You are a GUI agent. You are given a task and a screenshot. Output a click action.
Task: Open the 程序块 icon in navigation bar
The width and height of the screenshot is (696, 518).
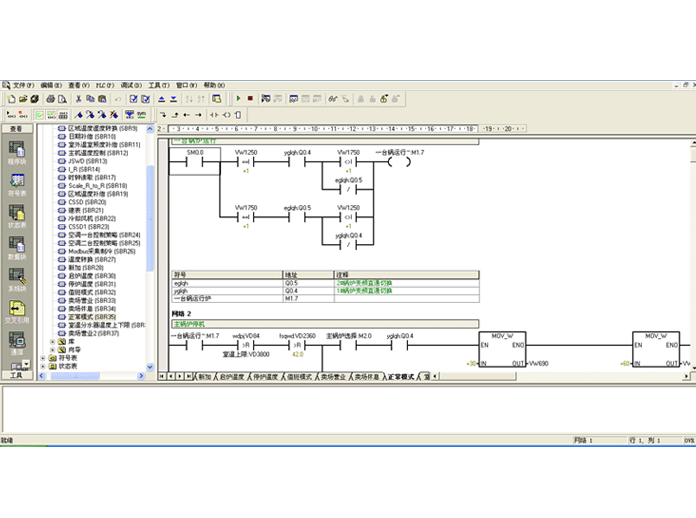16,149
